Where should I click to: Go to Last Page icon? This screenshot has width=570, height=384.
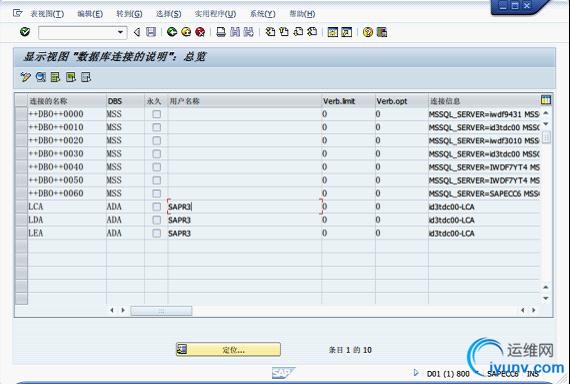coord(312,32)
